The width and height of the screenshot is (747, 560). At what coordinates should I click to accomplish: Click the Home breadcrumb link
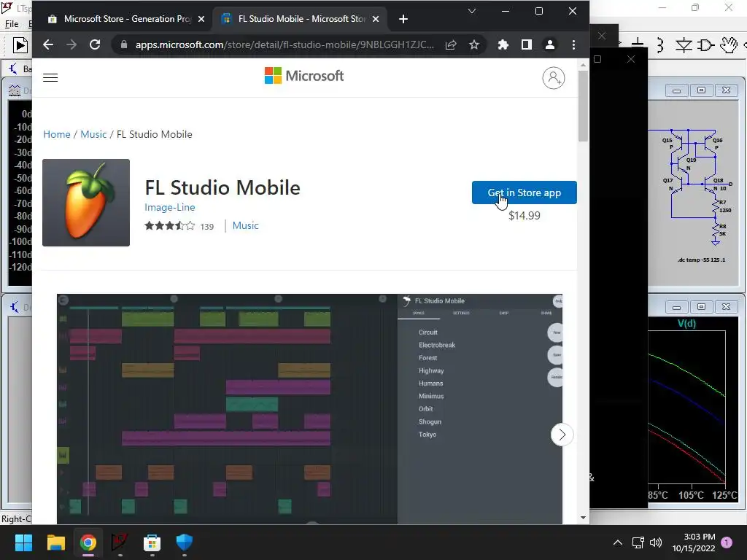click(x=57, y=134)
